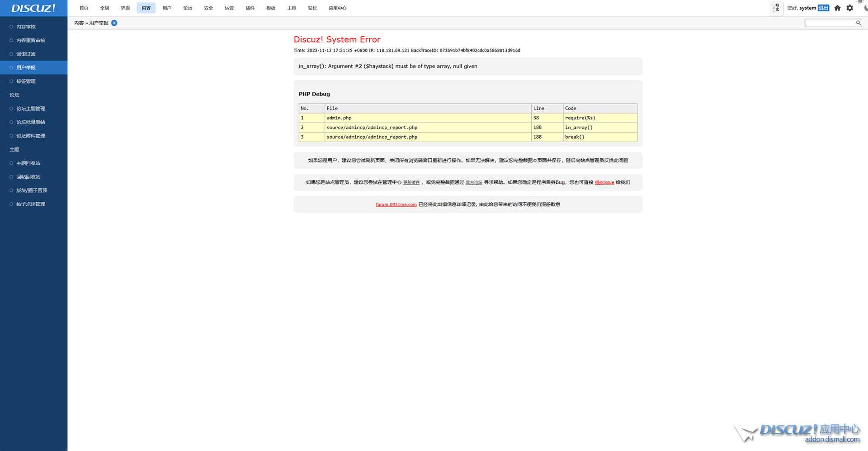Open the 站长 top menu

pyautogui.click(x=312, y=8)
